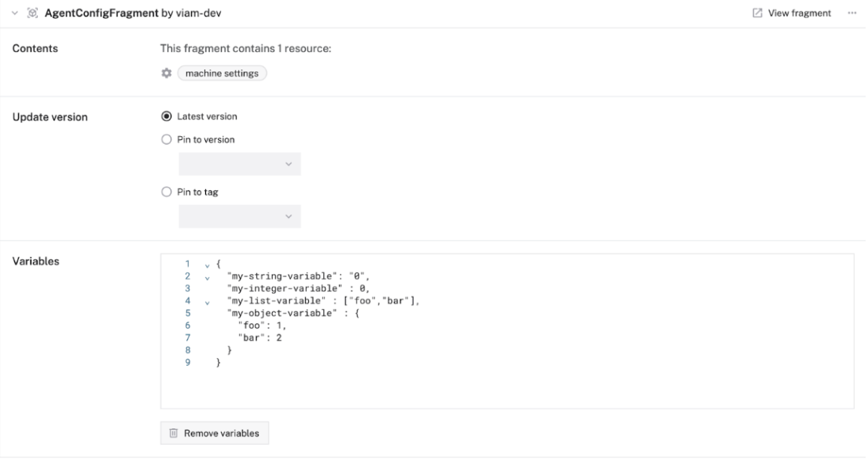Click the machine settings resource chip
Screen dimensions: 868x462
223,74
